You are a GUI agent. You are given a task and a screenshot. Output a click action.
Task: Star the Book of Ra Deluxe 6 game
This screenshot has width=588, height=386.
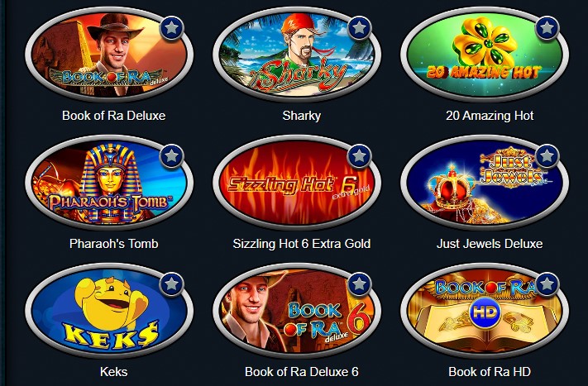[359, 284]
